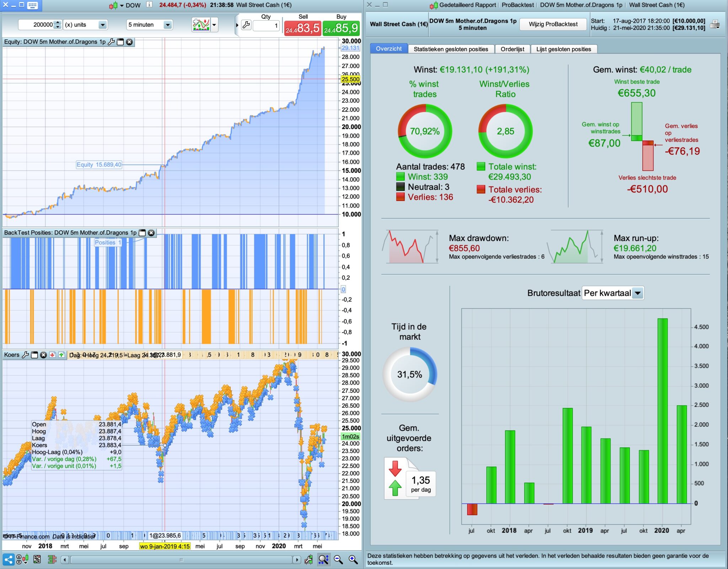Open Koers panel wrench settings
This screenshot has height=569, width=728.
[25, 355]
